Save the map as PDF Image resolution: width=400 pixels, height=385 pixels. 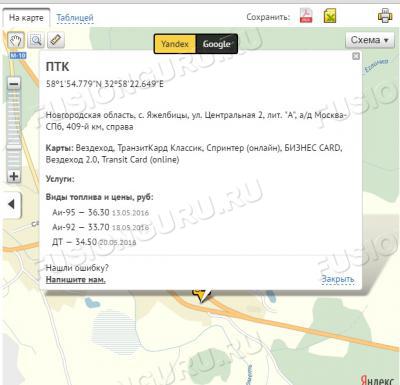coord(306,16)
